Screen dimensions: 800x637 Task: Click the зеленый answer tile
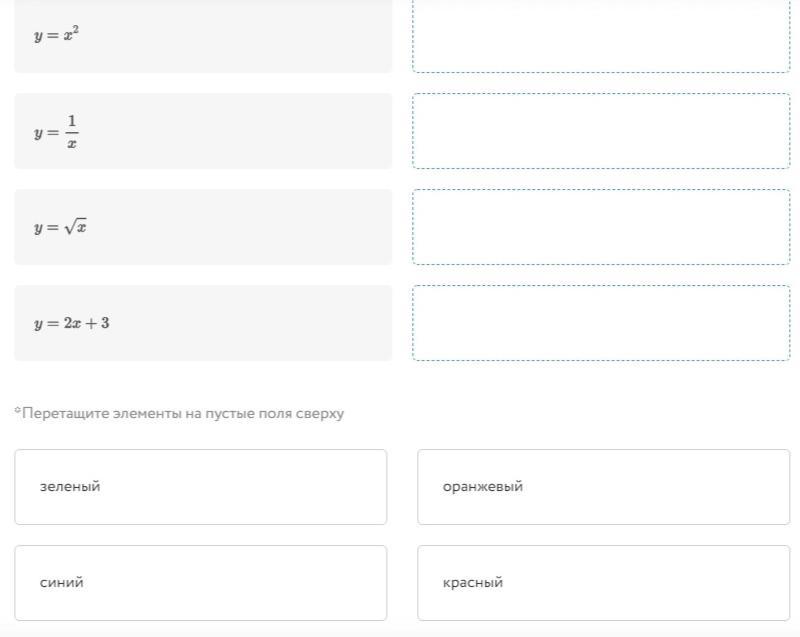200,487
